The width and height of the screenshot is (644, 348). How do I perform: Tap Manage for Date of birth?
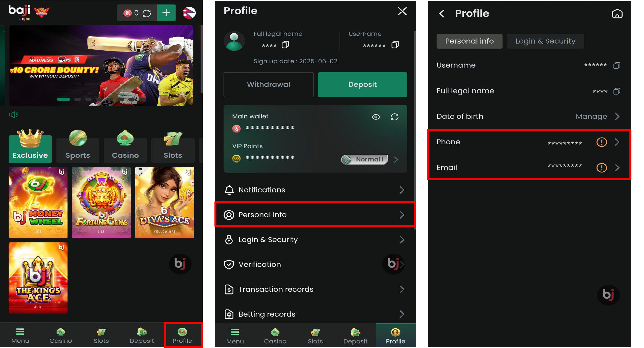(x=591, y=116)
